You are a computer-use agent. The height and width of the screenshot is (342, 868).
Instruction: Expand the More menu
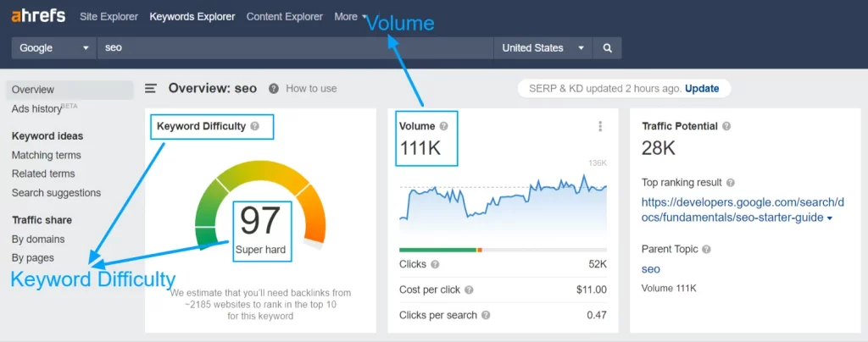(x=350, y=17)
